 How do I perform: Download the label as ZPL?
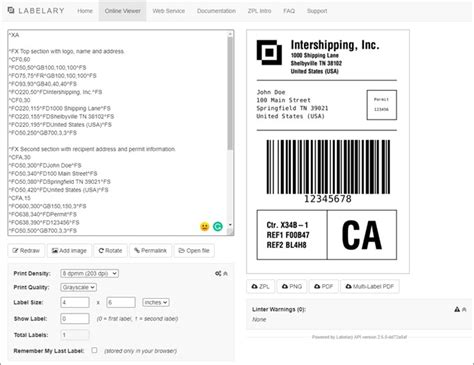click(x=261, y=286)
